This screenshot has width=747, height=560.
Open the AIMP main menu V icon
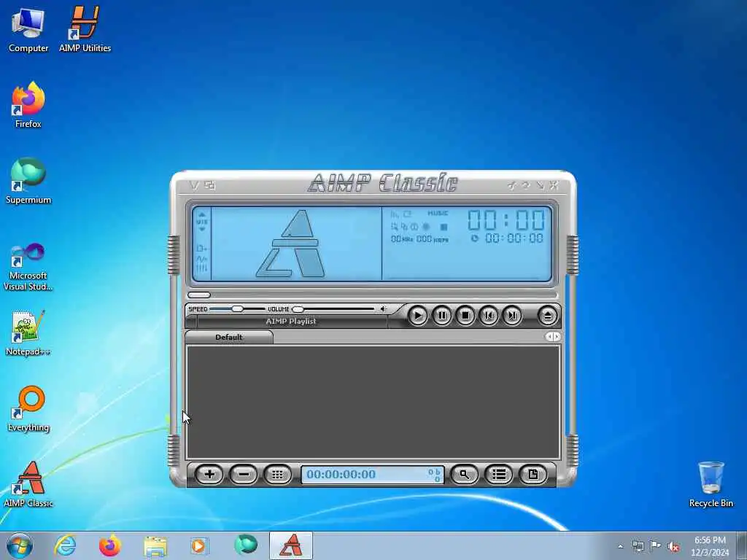coord(194,185)
